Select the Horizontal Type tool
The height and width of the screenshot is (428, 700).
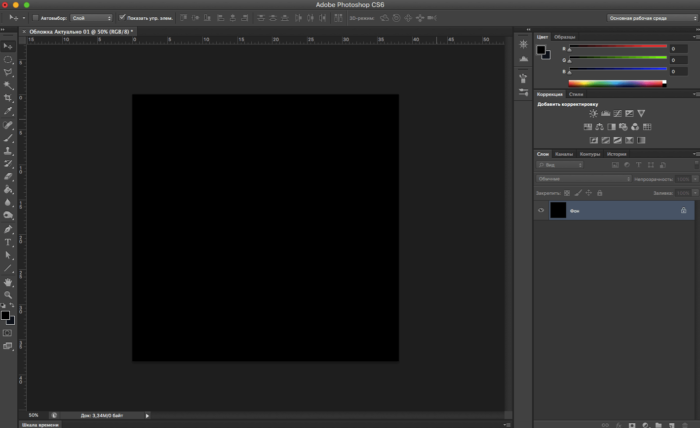tap(8, 242)
